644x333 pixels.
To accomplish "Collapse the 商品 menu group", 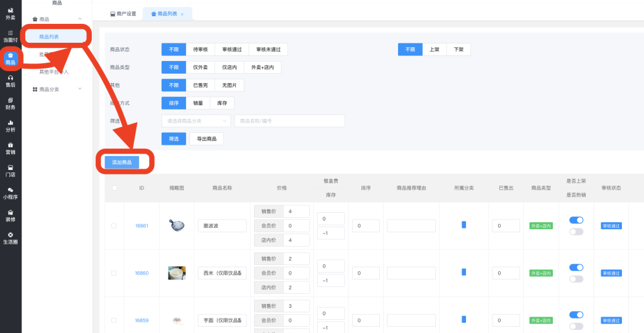I will [x=57, y=20].
